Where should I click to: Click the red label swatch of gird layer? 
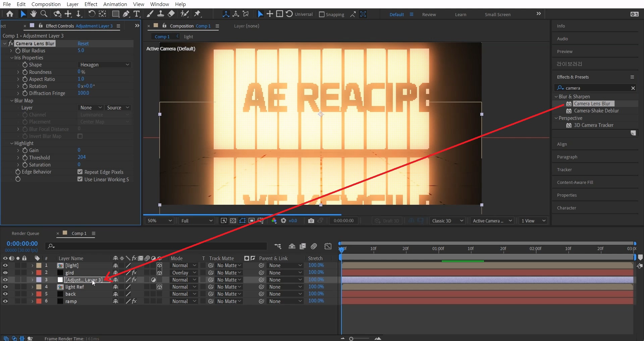click(x=39, y=273)
